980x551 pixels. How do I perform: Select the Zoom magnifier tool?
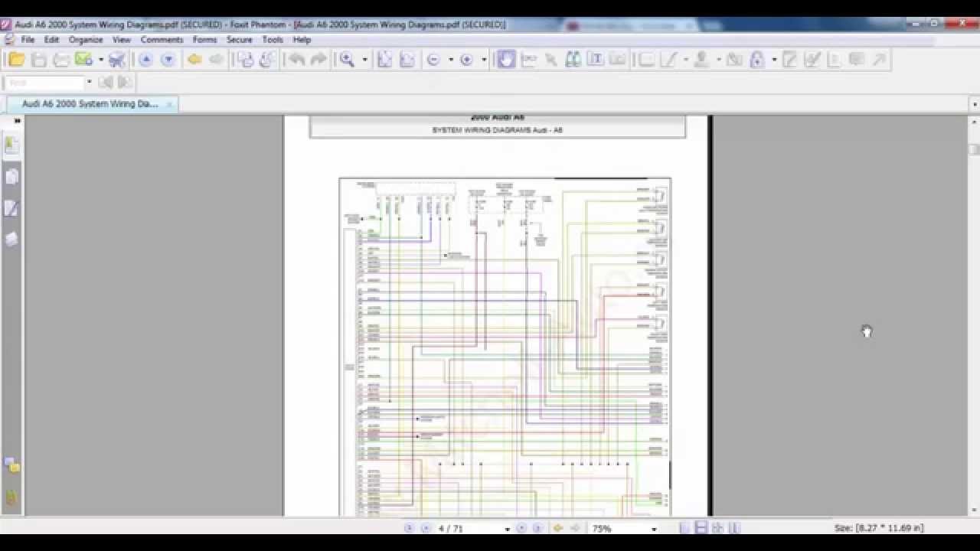(348, 60)
